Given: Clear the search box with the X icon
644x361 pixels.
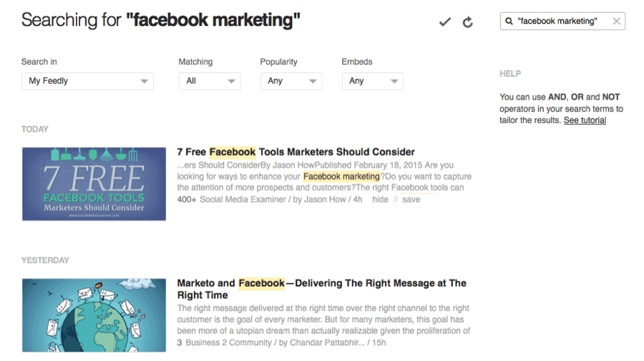Looking at the screenshot, I should [617, 21].
